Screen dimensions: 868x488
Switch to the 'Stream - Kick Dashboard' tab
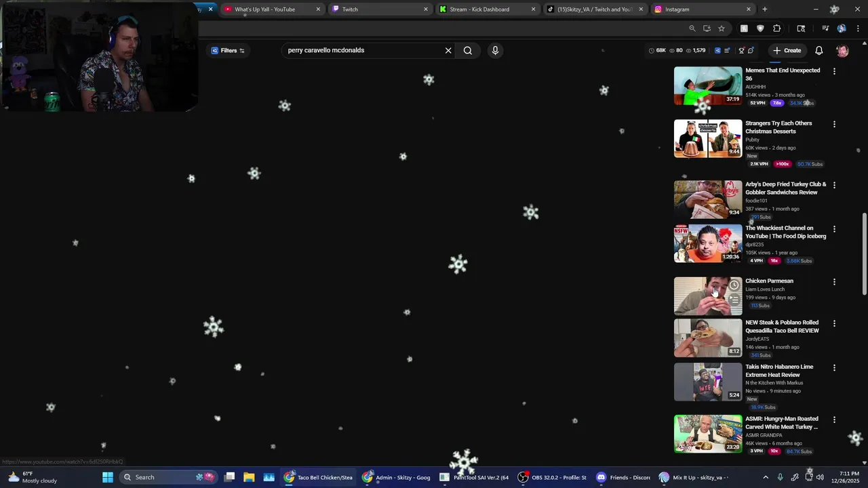(487, 9)
